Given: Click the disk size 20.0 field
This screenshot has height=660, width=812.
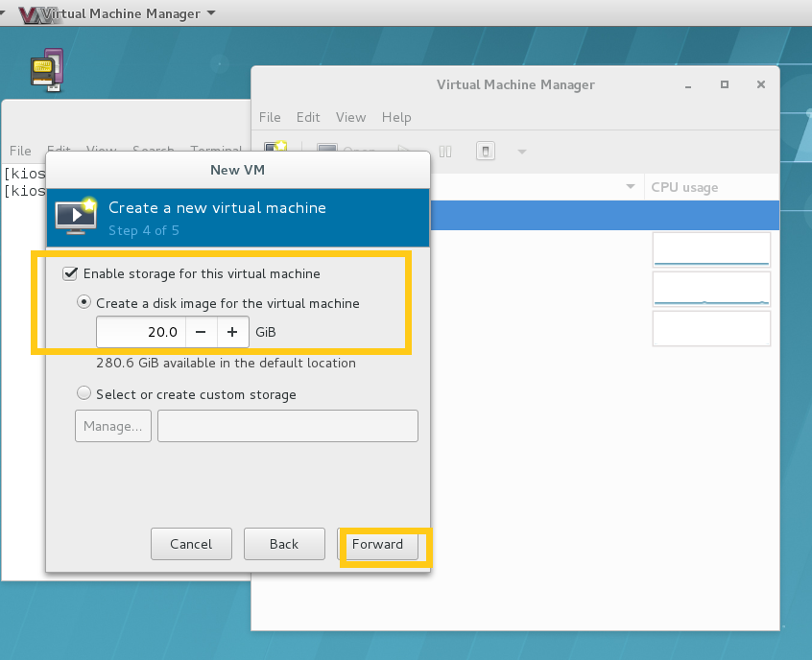Looking at the screenshot, I should [x=141, y=332].
